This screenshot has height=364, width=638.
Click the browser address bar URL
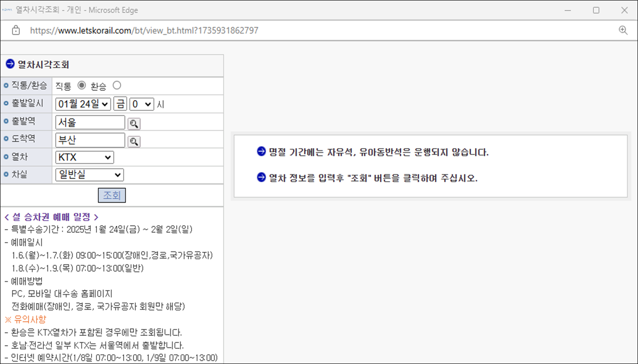coord(144,30)
